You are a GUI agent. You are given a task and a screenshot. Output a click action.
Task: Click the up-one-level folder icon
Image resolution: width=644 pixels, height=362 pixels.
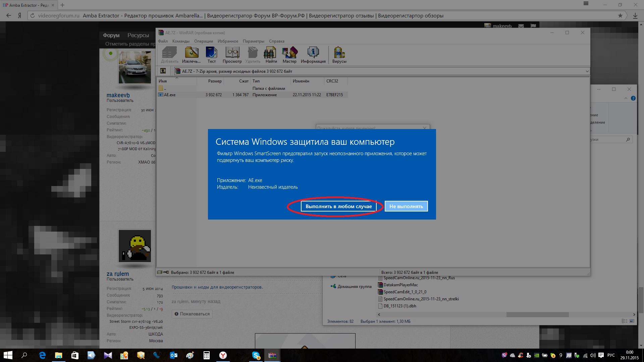click(163, 71)
